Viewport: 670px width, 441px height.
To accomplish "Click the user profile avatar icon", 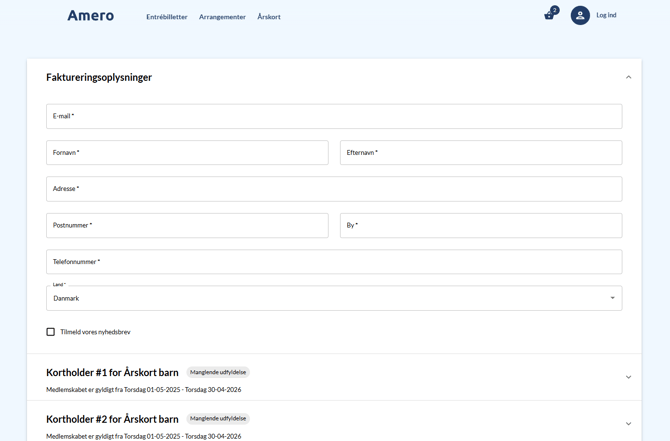I will click(x=580, y=15).
